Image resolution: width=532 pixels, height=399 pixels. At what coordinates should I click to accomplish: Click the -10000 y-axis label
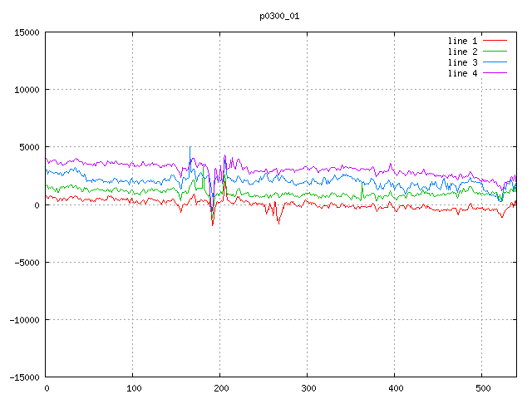tap(25, 320)
